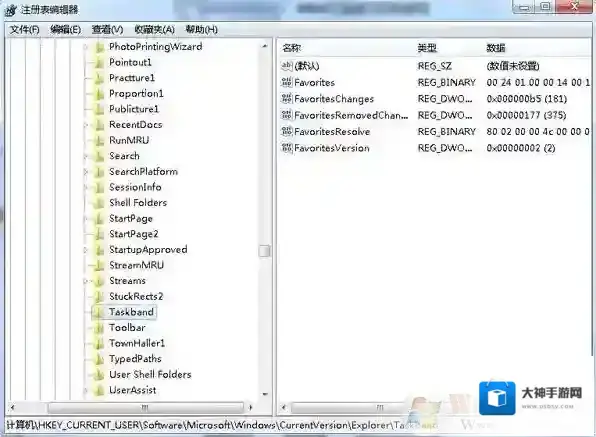Screen dimensions: 596x437
Task: Click the Favorites binary value icon
Action: click(287, 82)
